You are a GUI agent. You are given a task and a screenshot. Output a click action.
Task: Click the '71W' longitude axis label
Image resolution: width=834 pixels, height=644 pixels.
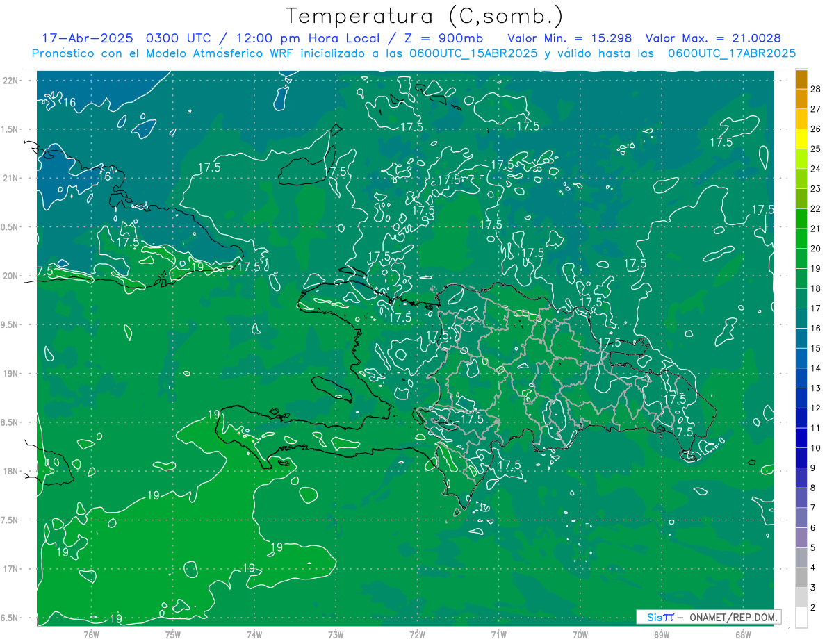click(x=498, y=634)
